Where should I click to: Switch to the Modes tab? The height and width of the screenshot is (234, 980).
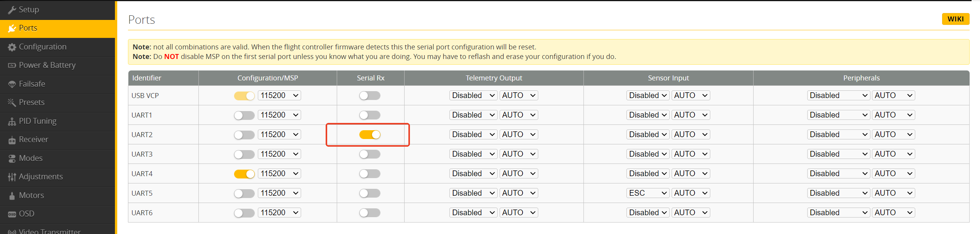(31, 158)
